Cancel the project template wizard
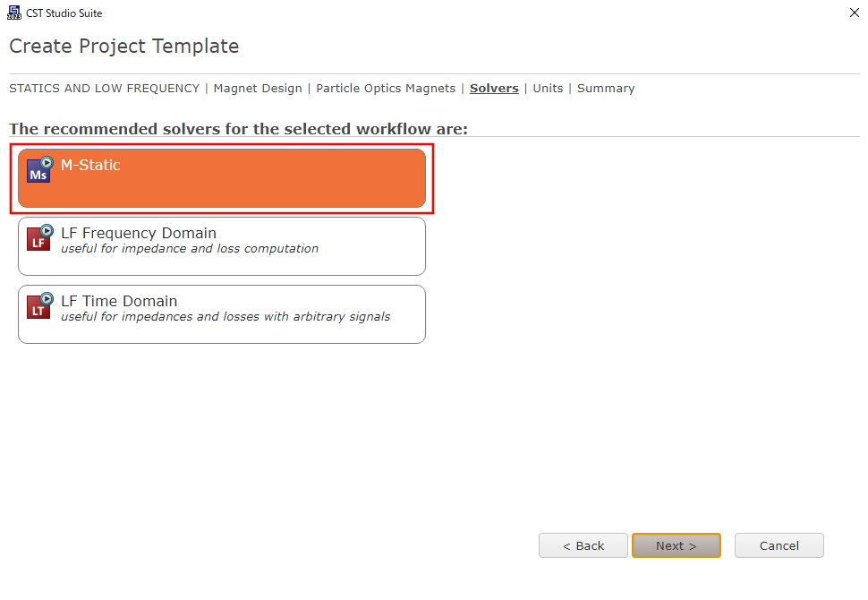Screen dimensions: 868x600 pyautogui.click(x=779, y=545)
